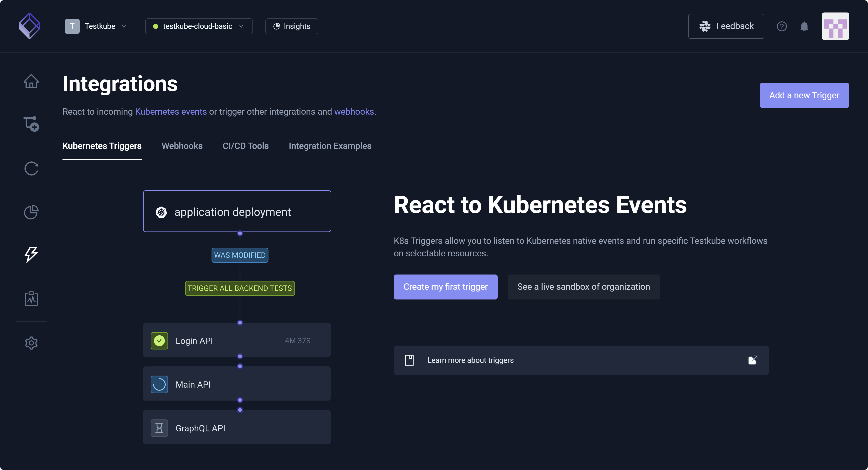The height and width of the screenshot is (470, 868).
Task: Check the Login API success status checkmark
Action: point(159,340)
